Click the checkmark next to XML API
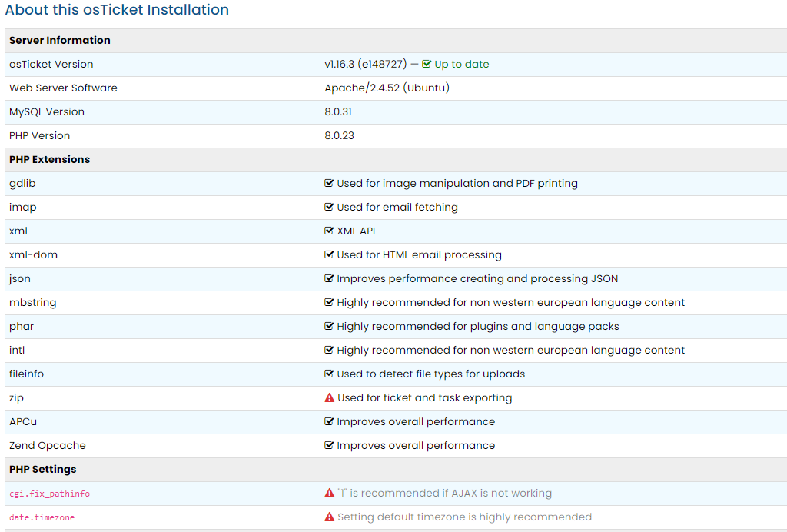The image size is (787, 532). click(x=330, y=231)
